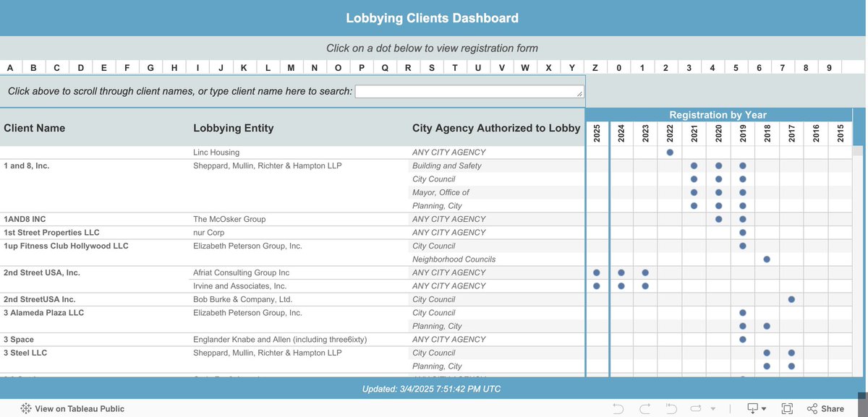The height and width of the screenshot is (417, 868).
Task: Select the digit 3 index tab
Action: pyautogui.click(x=689, y=68)
